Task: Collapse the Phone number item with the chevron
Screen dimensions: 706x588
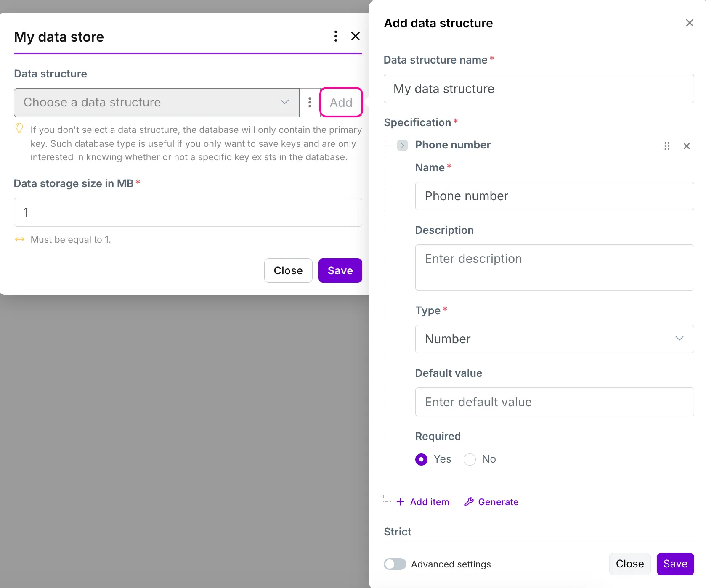Action: tap(402, 146)
